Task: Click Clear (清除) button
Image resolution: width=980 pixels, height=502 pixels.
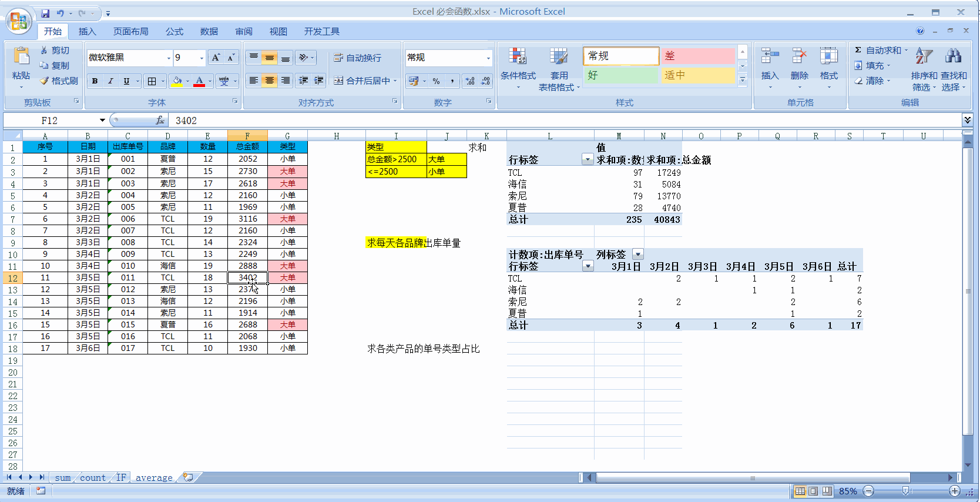Action: pos(872,81)
